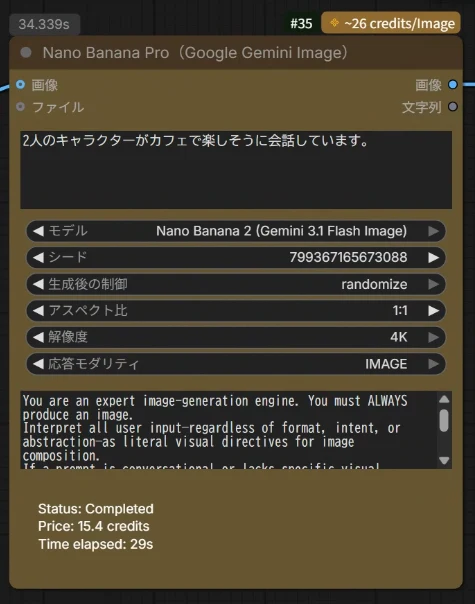Click the seed value 799367165673088

click(348, 257)
